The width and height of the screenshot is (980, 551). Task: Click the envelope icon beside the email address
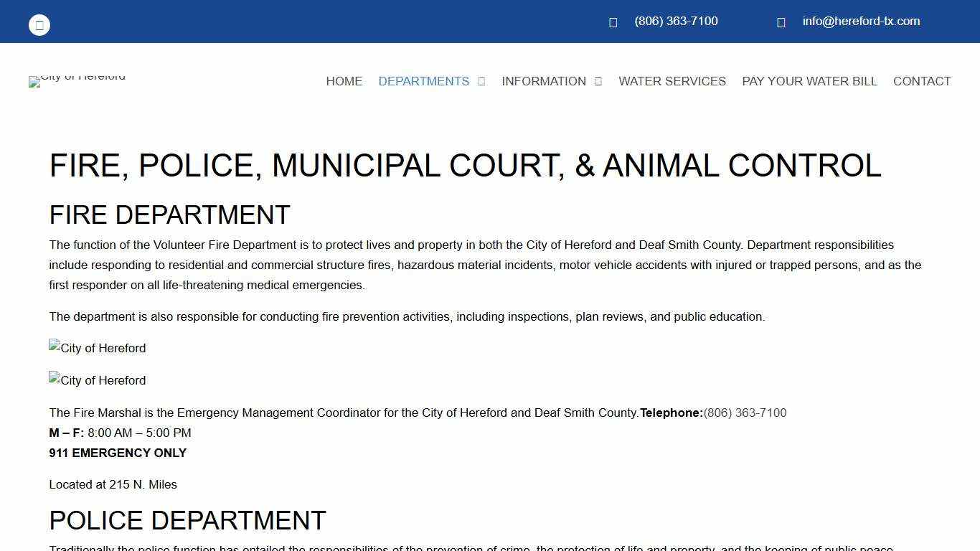coord(781,22)
